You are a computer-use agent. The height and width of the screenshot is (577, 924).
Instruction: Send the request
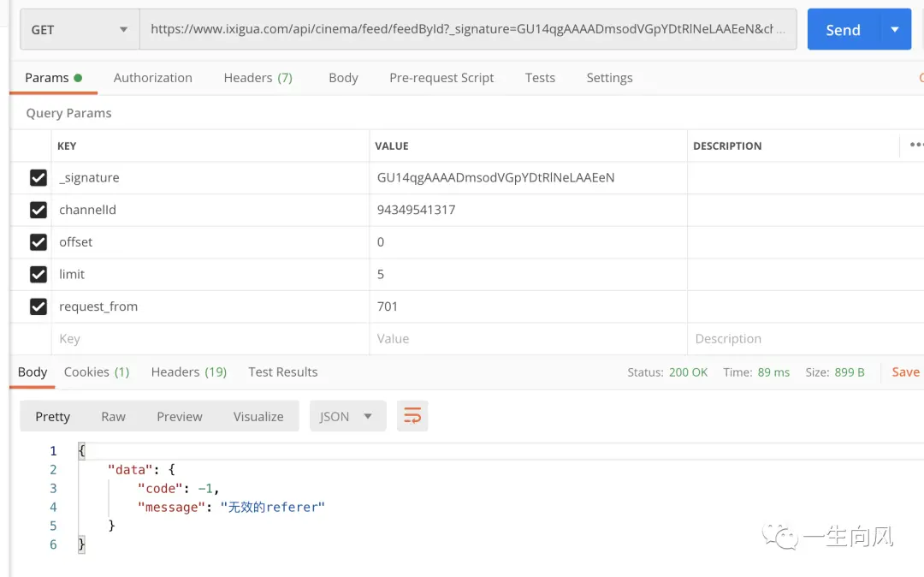(843, 29)
